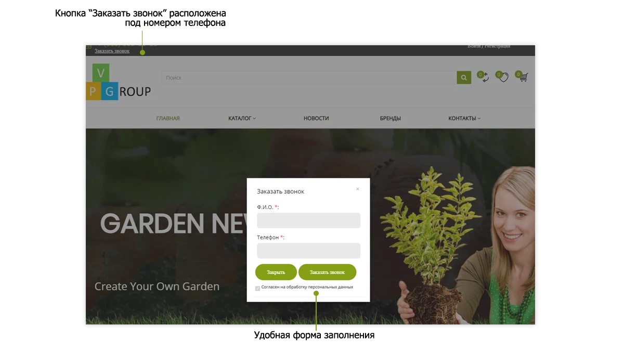Click the Войти / Регистрация link
The image size is (624, 364).
tap(489, 46)
